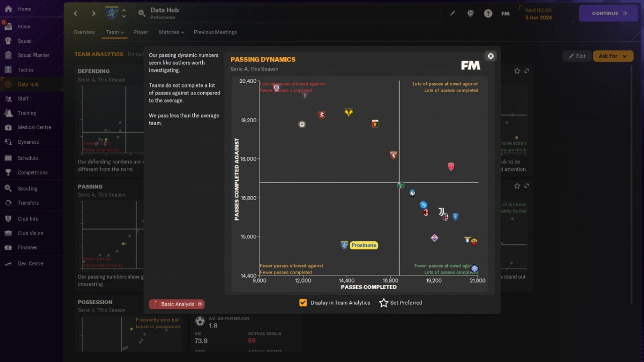
Task: Select the Roma badge on the scatter chart
Action: (474, 242)
